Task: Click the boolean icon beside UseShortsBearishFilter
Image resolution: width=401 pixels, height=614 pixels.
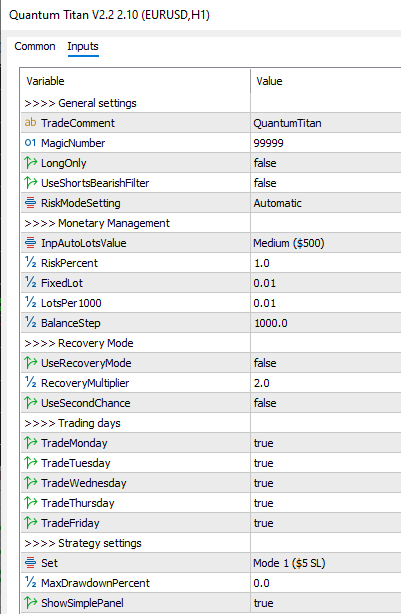Action: click(31, 182)
